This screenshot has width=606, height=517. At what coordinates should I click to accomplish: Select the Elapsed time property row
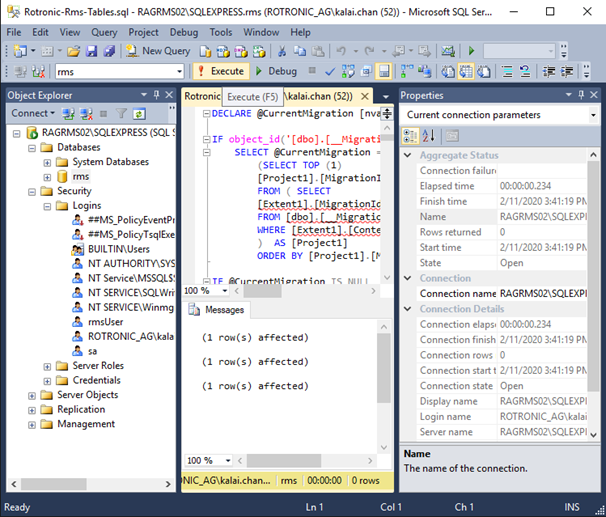click(502, 186)
